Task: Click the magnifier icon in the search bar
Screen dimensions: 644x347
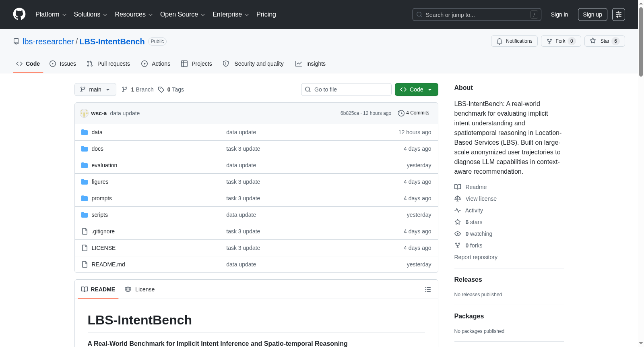Action: tap(419, 15)
